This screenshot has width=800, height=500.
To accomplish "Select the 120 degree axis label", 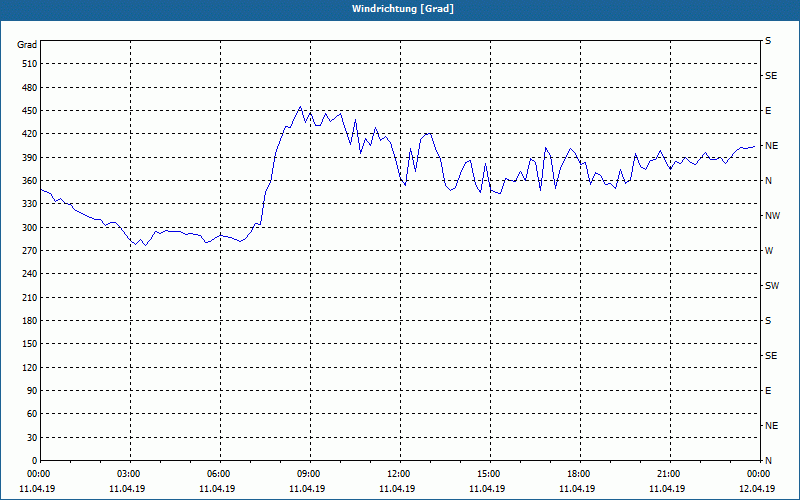I will pyautogui.click(x=30, y=367).
